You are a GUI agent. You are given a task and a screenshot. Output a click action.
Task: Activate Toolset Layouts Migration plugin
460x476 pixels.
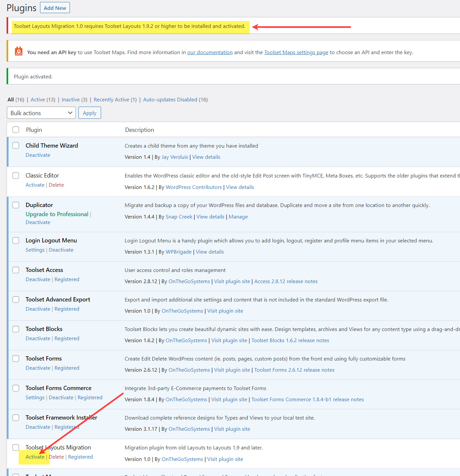coord(35,457)
